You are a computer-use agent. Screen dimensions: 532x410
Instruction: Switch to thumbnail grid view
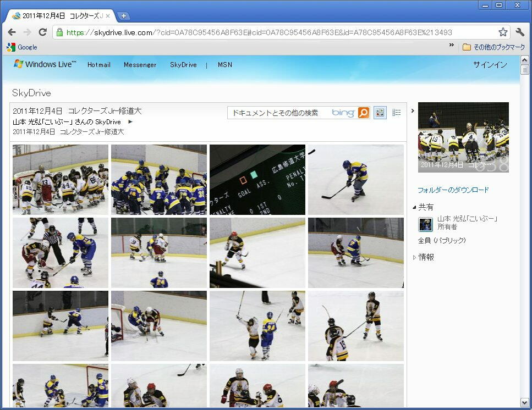tap(380, 113)
